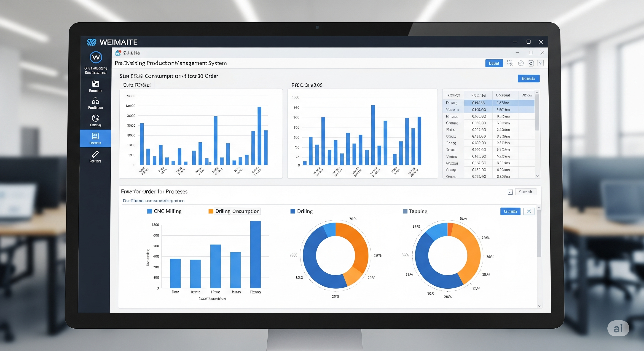Toggle CNC Milling legend swatch
Viewport: 644px width, 351px height.
pos(150,211)
